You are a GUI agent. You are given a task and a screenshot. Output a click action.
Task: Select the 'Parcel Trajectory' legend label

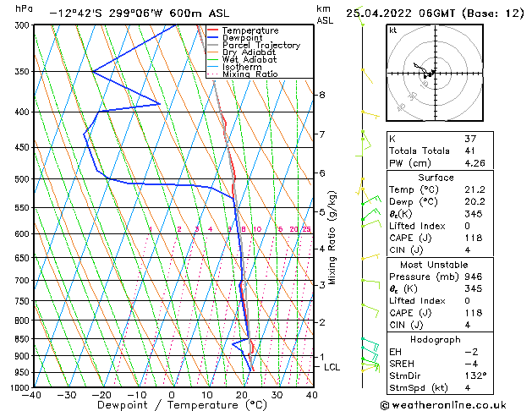tap(261, 45)
